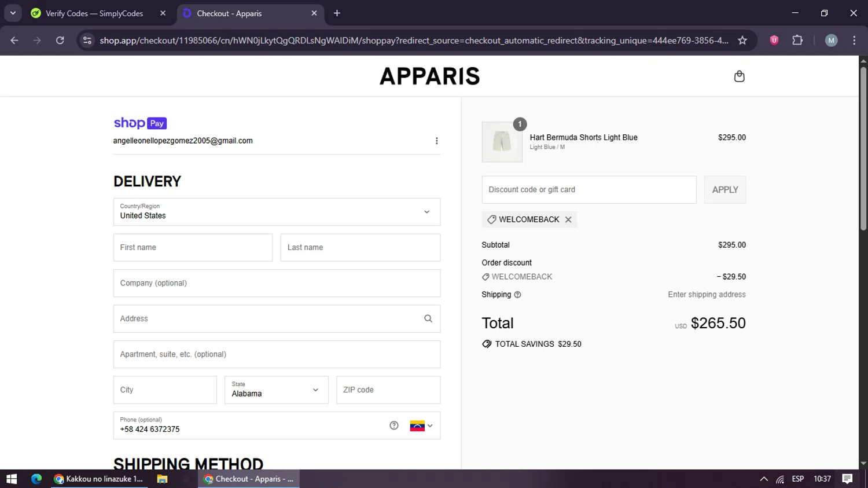Open the tab search dropdown arrow

coord(13,13)
